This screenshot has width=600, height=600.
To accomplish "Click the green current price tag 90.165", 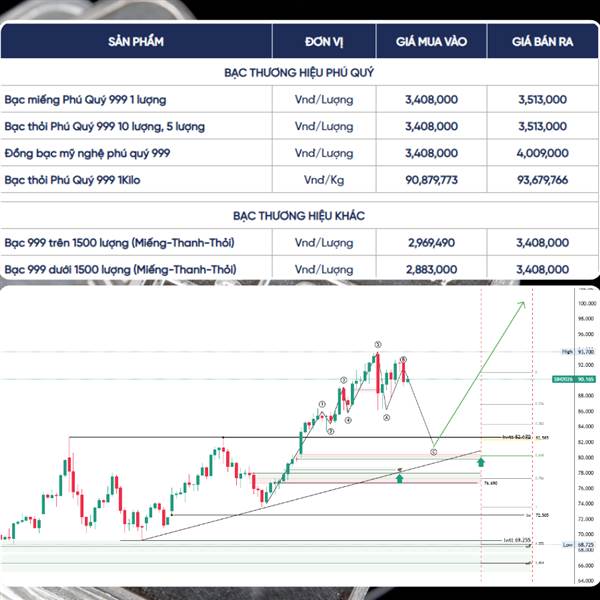I will [574, 379].
